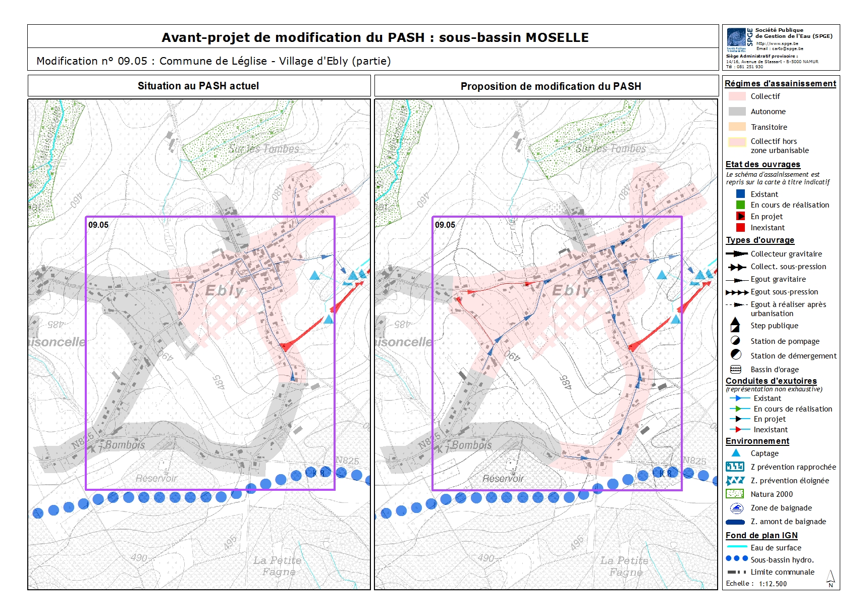868x614 pixels.
Task: Click the Bassin d'orage legend icon
Action: pos(736,369)
